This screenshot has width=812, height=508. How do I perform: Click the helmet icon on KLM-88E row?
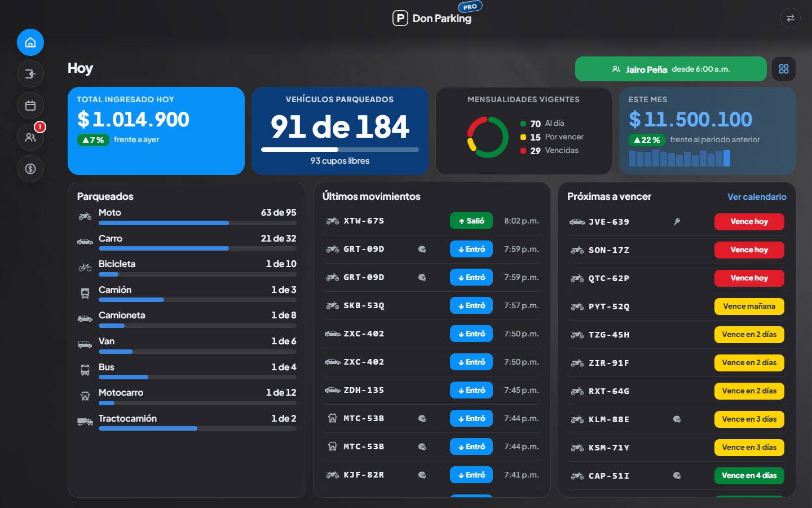tap(677, 419)
